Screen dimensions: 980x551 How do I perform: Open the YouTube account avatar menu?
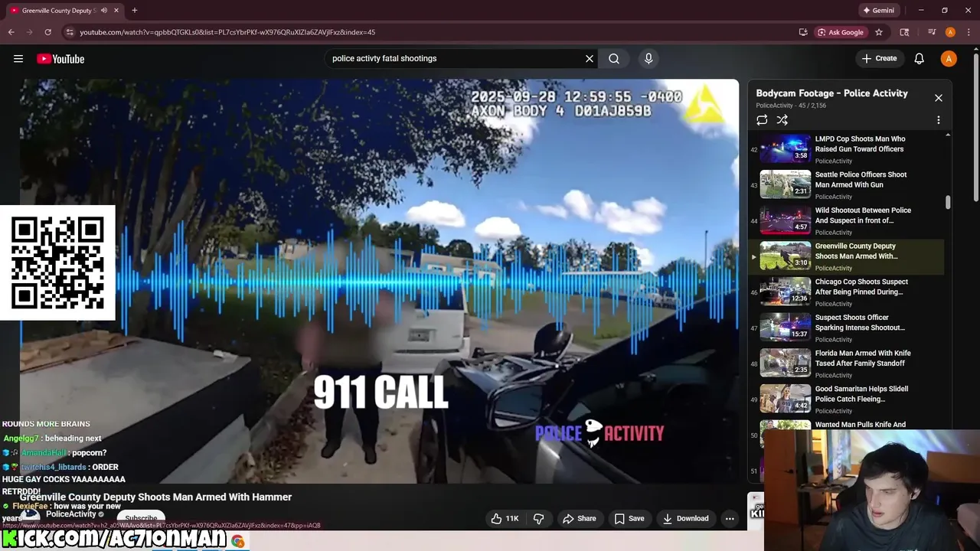[949, 59]
